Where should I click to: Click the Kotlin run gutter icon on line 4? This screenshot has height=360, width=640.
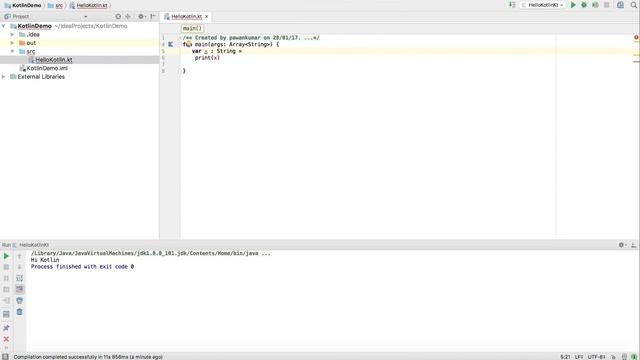(x=171, y=44)
